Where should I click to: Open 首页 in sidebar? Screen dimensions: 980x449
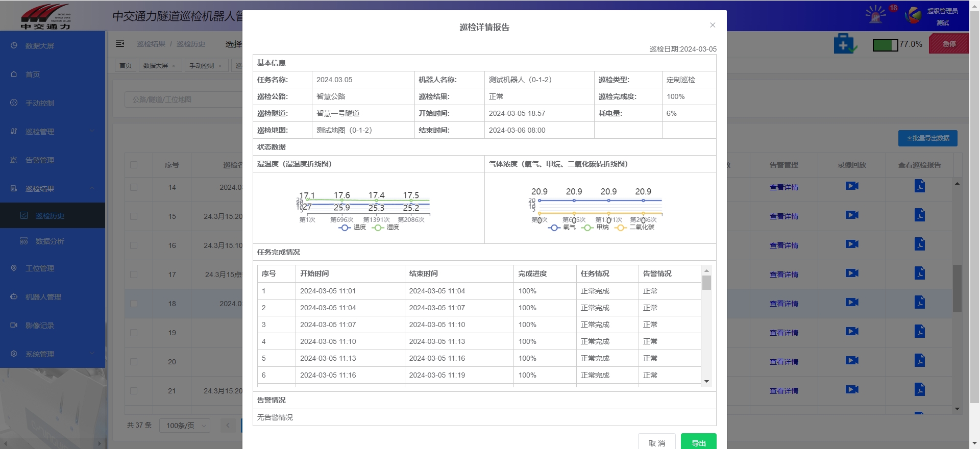[x=53, y=74]
